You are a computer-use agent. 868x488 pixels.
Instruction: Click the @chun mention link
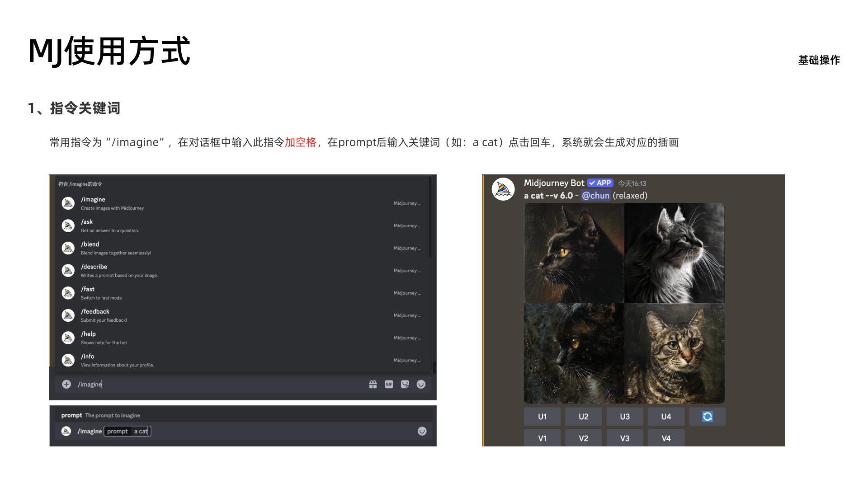(595, 196)
